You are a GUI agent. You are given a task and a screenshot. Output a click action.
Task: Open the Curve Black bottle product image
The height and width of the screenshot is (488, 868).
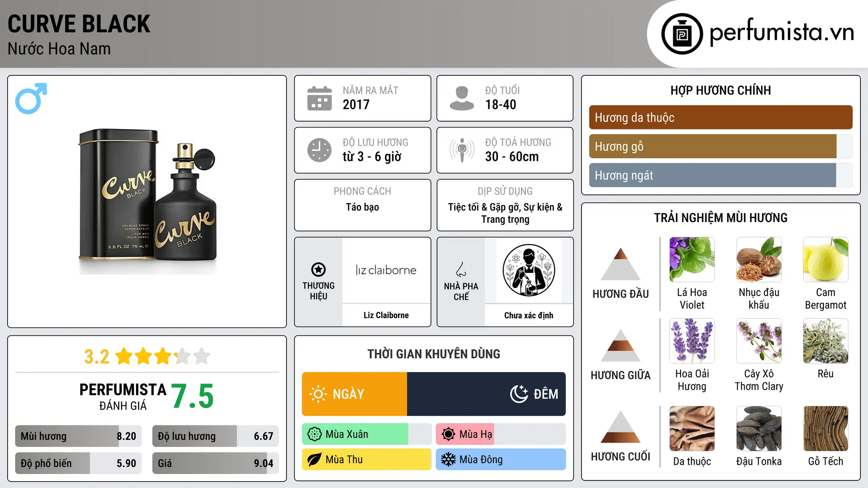click(x=147, y=201)
